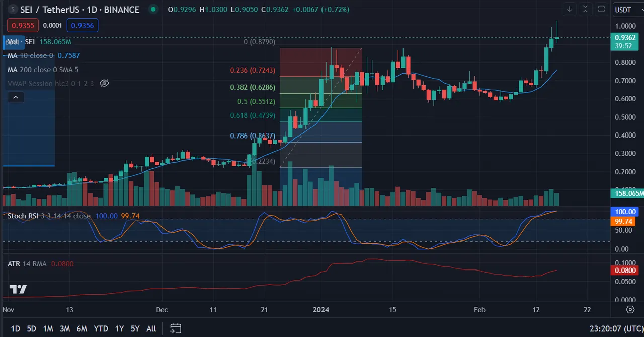Click the Stoch RSI 99.74 axis label
Screen dimensions: 644x337
624,221
